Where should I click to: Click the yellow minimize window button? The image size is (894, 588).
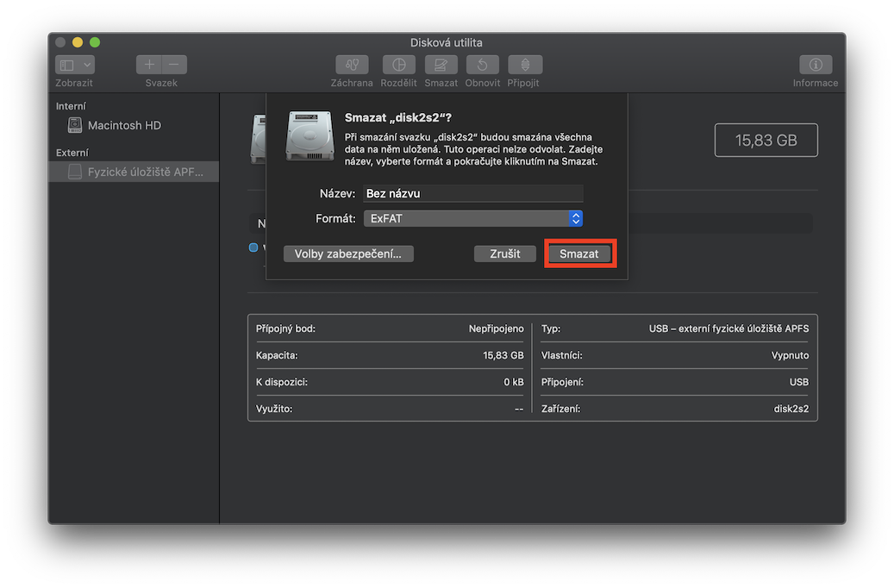(x=78, y=42)
